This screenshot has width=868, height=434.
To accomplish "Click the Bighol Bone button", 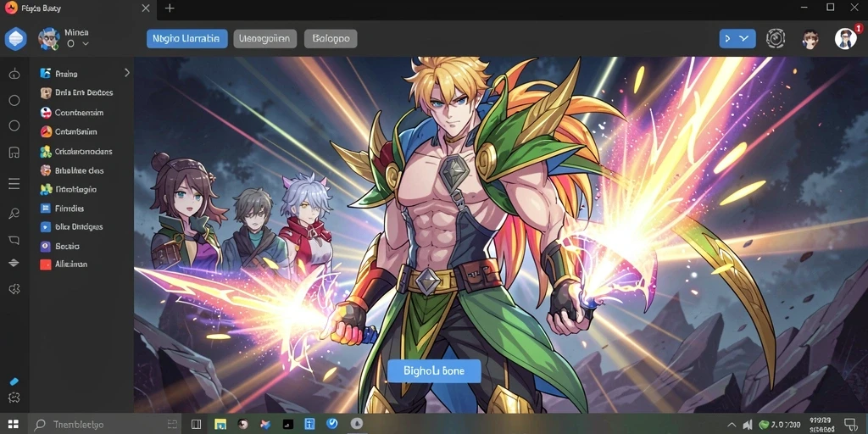I will click(434, 371).
